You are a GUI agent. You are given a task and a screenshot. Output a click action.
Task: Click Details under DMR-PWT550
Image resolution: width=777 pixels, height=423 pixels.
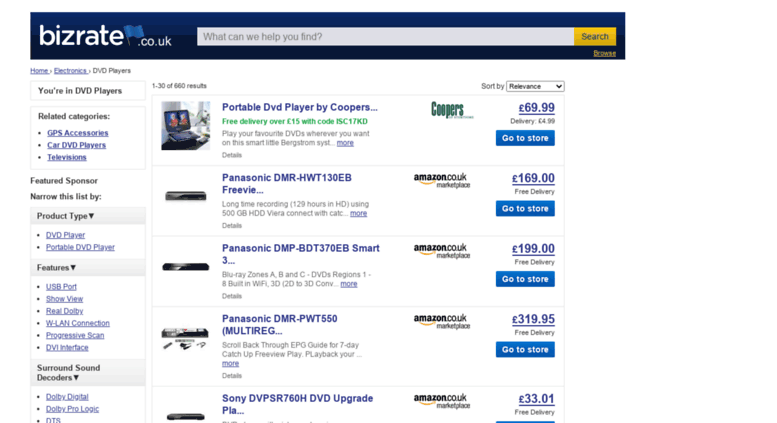pos(232,376)
